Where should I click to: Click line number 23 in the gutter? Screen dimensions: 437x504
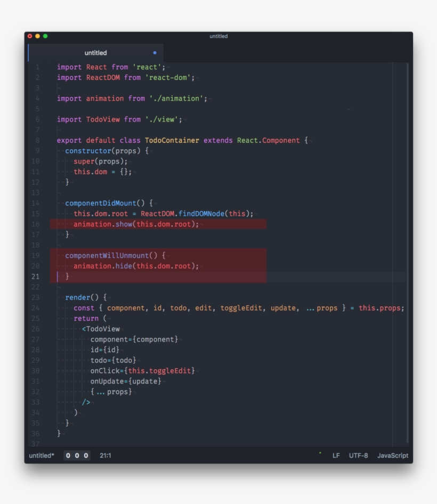coord(35,297)
